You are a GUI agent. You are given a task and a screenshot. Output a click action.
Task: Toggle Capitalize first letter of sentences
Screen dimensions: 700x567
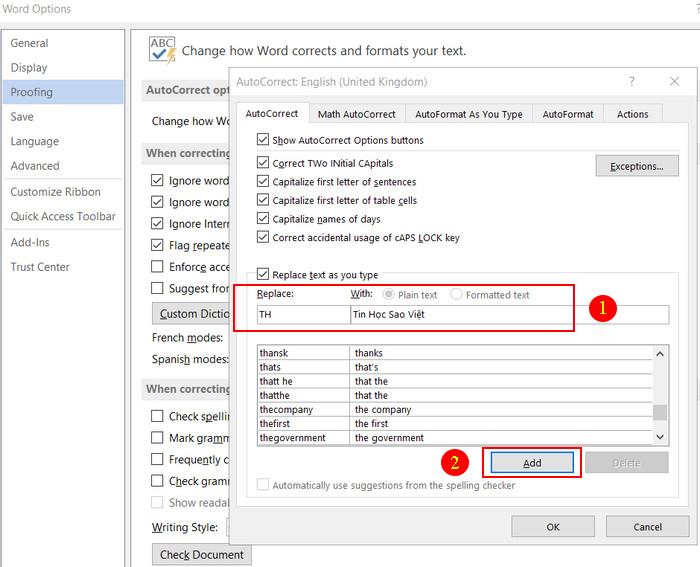(x=263, y=181)
